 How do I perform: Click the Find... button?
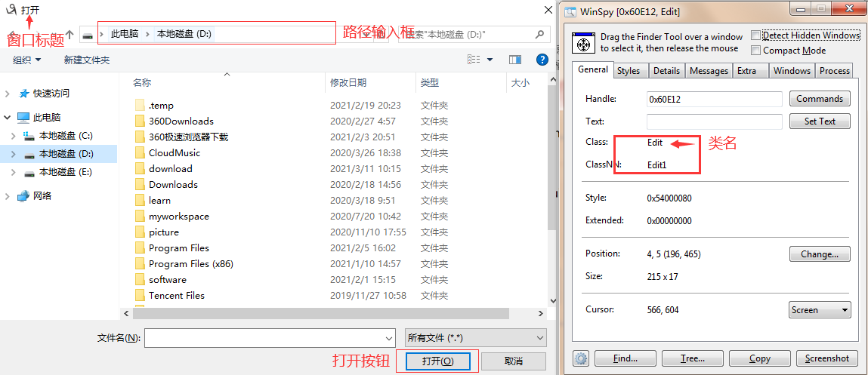[626, 358]
